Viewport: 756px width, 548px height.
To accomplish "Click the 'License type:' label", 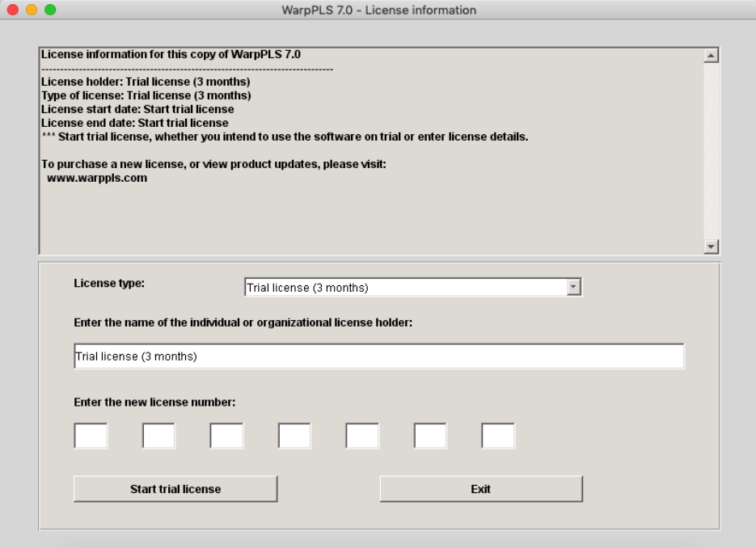I will click(109, 284).
